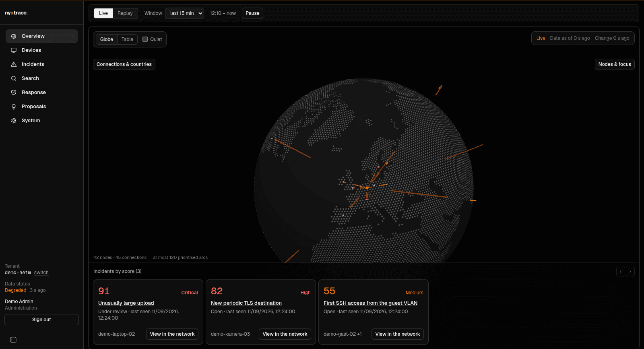Collapse sidebar using the panel icon
Image resolution: width=644 pixels, height=349 pixels.
point(13,340)
